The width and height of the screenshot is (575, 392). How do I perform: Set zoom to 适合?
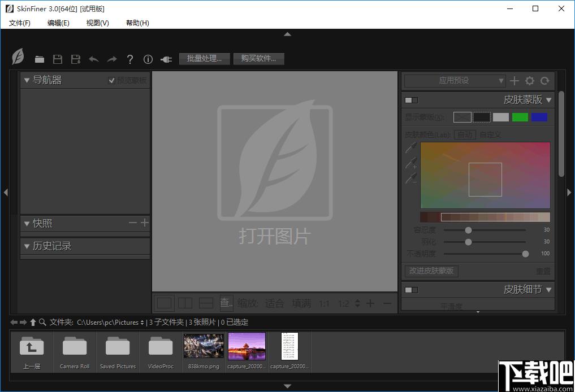(274, 303)
